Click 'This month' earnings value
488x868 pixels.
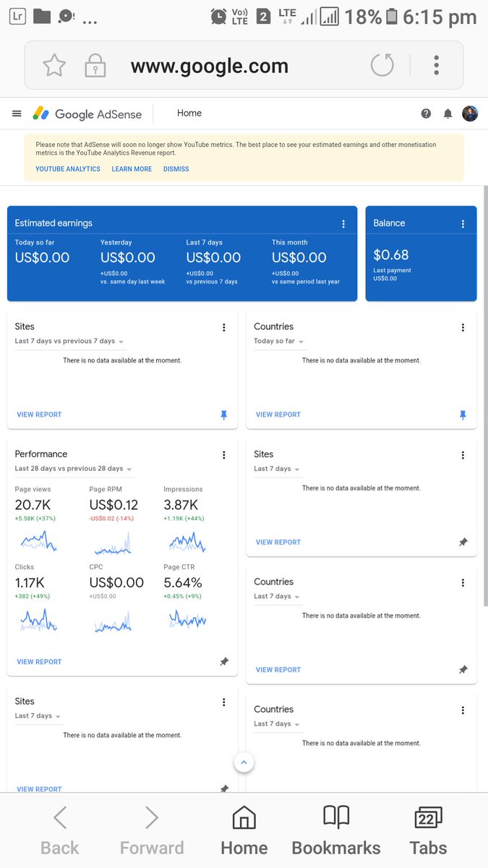pyautogui.click(x=299, y=258)
